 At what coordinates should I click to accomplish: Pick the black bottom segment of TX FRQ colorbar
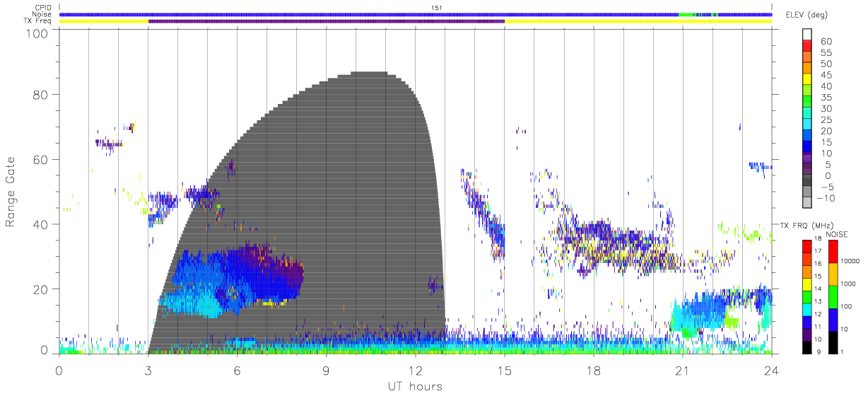pyautogui.click(x=807, y=347)
